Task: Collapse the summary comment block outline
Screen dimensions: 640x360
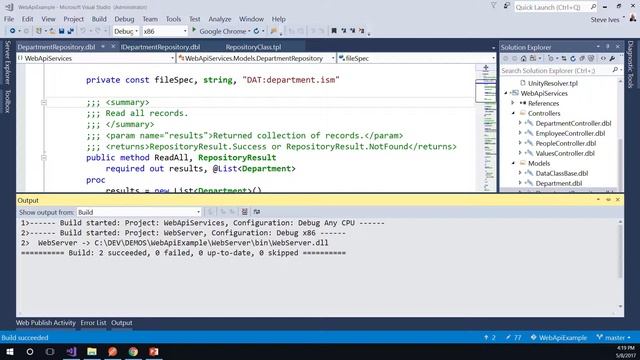Action: (44, 102)
